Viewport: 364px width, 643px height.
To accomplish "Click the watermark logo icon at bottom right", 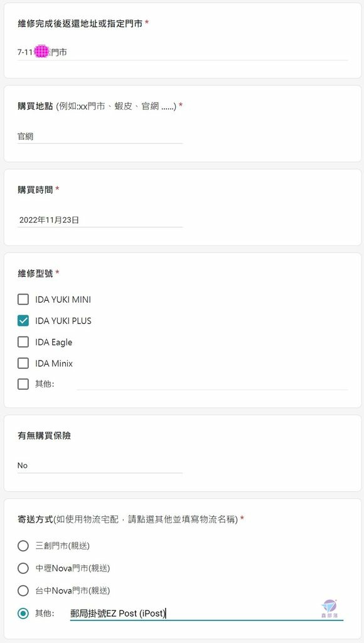I will click(329, 608).
